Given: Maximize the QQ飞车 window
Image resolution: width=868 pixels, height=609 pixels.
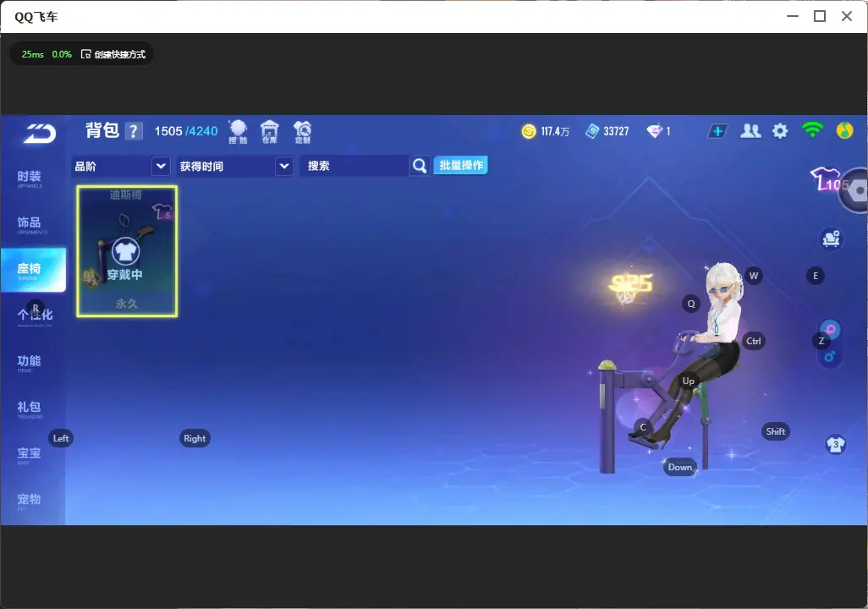Looking at the screenshot, I should point(820,17).
